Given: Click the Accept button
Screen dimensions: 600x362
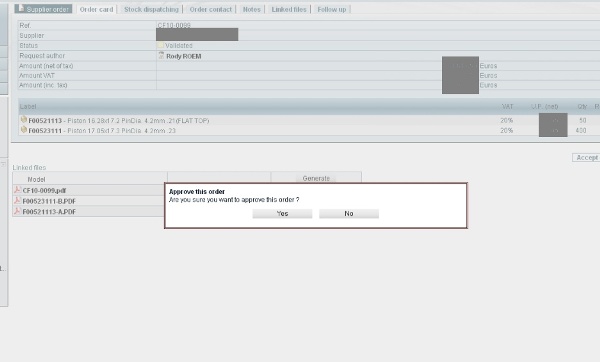Looking at the screenshot, I should (x=587, y=158).
